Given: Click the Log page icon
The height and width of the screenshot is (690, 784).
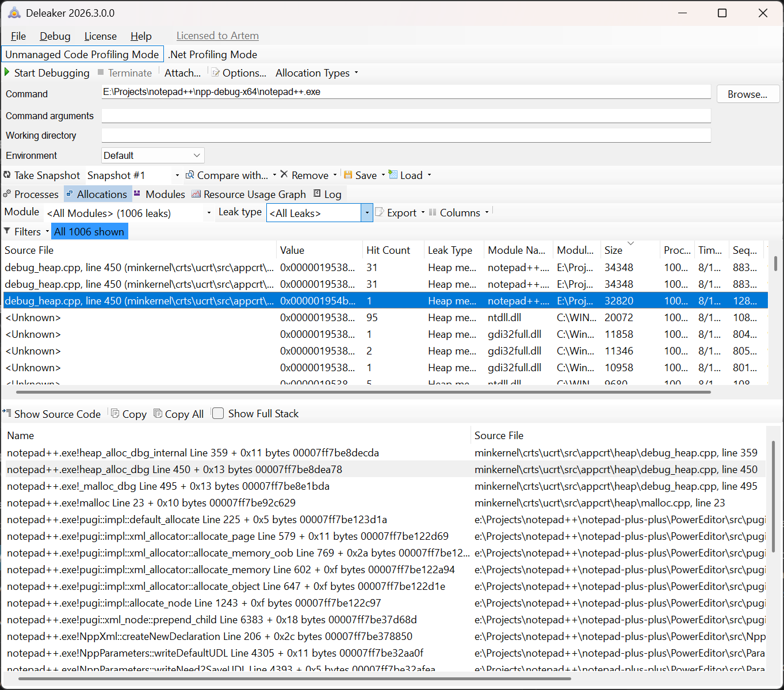Looking at the screenshot, I should click(x=317, y=193).
